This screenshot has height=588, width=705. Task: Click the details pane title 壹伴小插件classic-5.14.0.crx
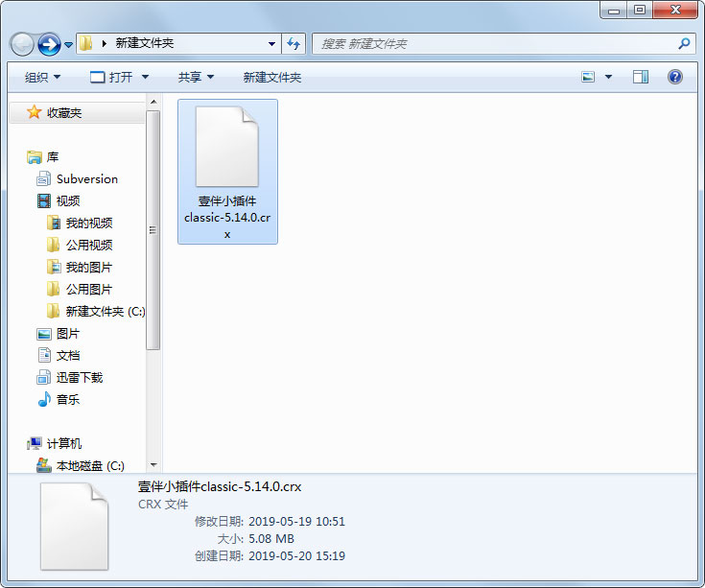click(220, 487)
